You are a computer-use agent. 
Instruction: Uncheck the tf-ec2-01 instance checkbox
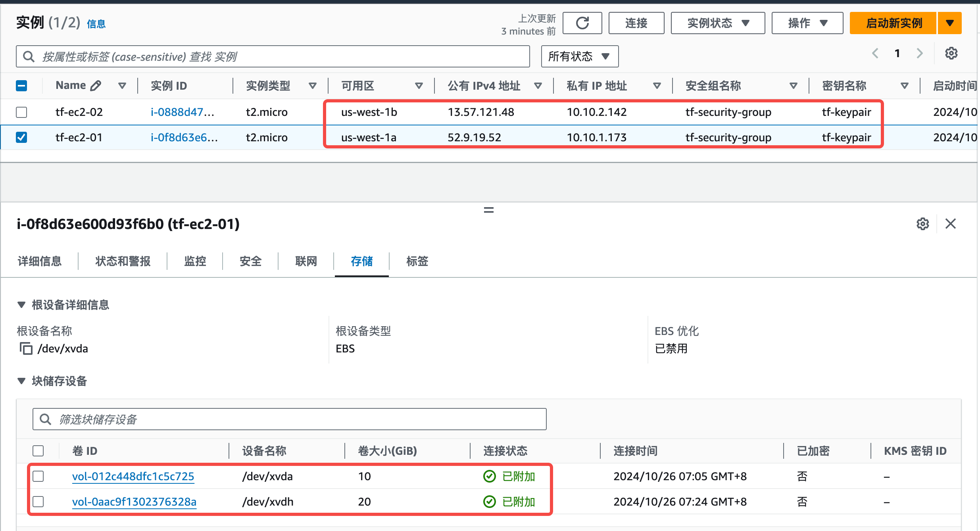point(21,137)
